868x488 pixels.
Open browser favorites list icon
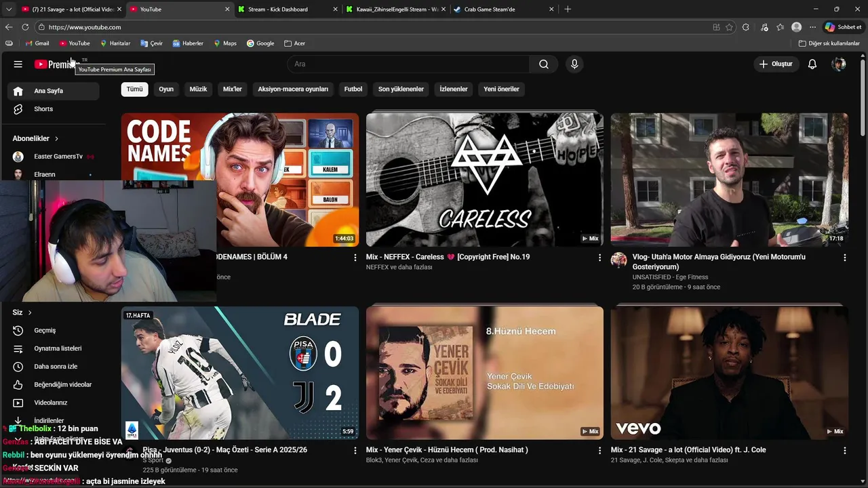[x=781, y=27]
